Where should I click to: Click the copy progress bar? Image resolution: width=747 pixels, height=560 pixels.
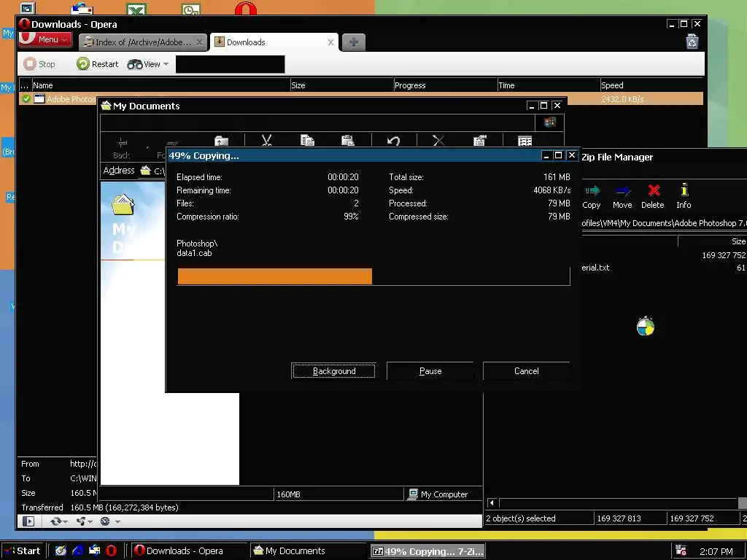click(373, 276)
